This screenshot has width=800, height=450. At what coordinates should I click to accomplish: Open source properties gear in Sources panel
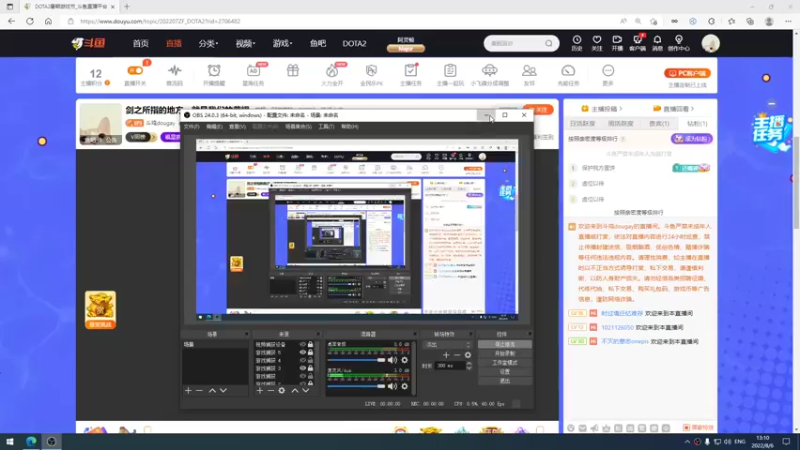pyautogui.click(x=282, y=390)
